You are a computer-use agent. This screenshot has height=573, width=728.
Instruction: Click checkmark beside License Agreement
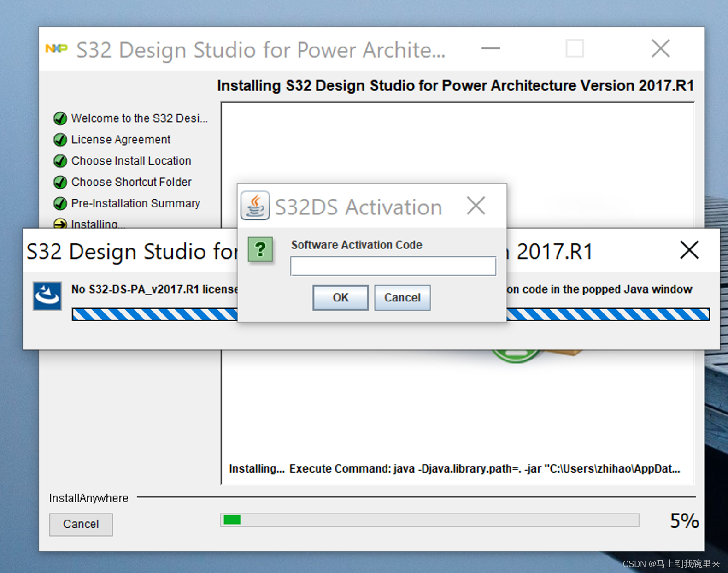[x=60, y=140]
